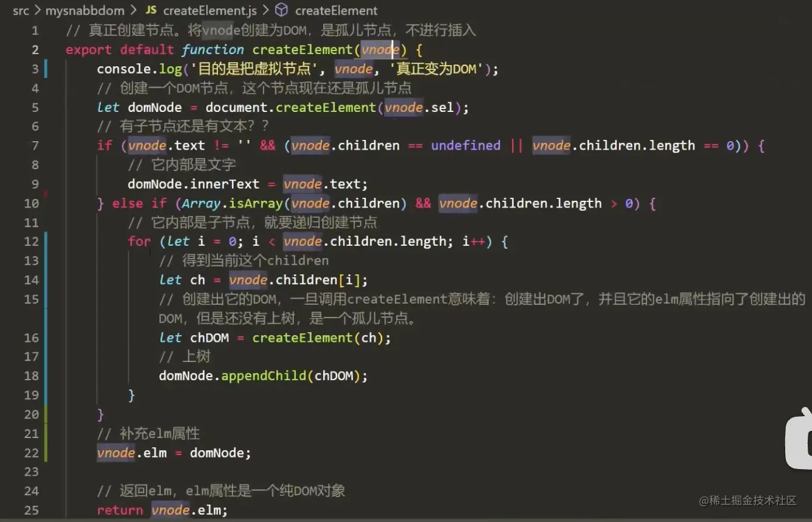Click the createElement symbol cube icon
This screenshot has width=812, height=522.
click(x=281, y=10)
